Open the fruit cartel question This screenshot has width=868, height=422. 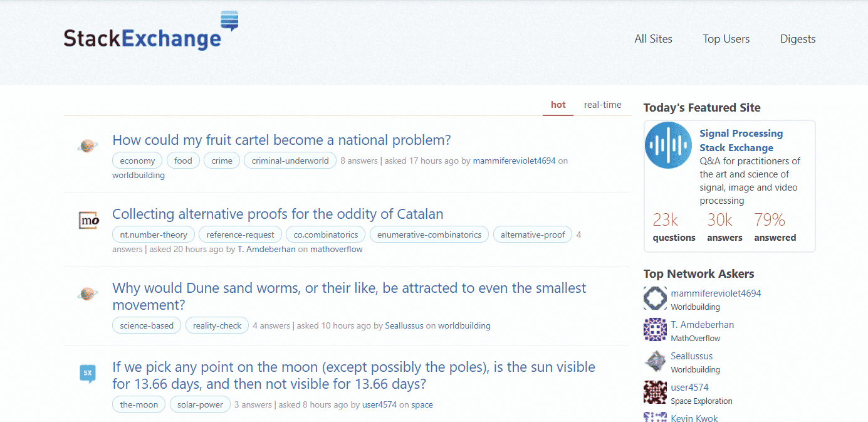pos(281,139)
